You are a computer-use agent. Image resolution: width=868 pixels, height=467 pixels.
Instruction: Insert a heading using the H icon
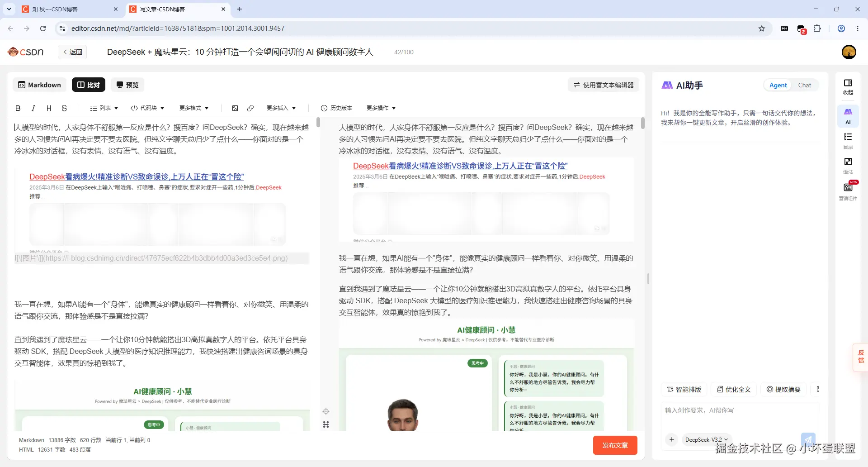pos(49,108)
